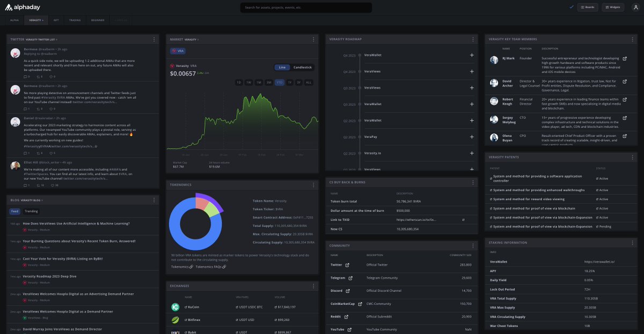Expand the Q2 2023 VeraWallet roadmap item
Image resolution: width=644 pixels, height=334 pixels.
point(472,121)
